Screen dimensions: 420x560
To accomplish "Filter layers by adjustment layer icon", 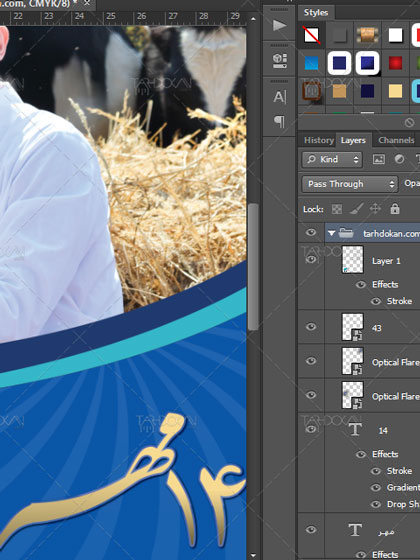I will click(399, 159).
